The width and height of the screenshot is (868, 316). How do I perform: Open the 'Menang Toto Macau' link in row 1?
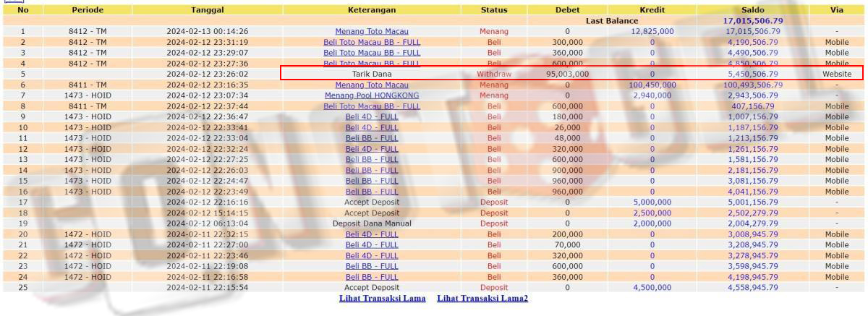371,32
